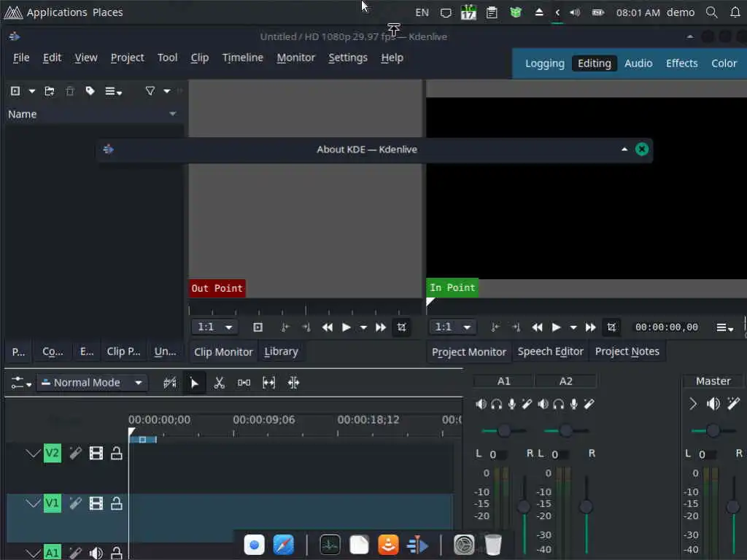Mute A1 channel in audio mixer

pos(481,404)
